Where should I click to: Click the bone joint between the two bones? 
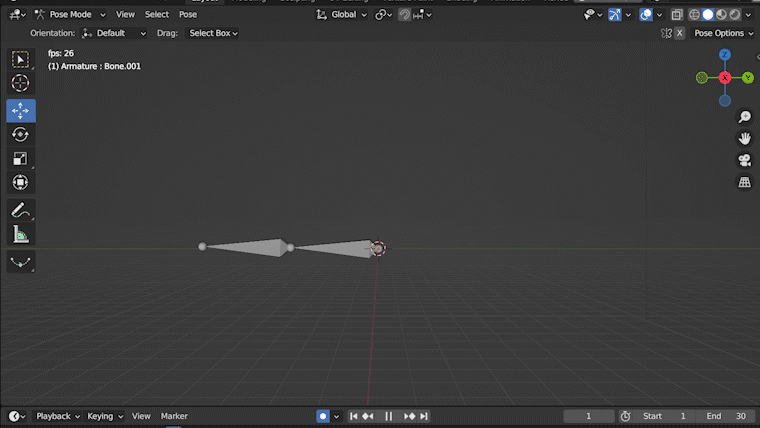[x=290, y=248]
